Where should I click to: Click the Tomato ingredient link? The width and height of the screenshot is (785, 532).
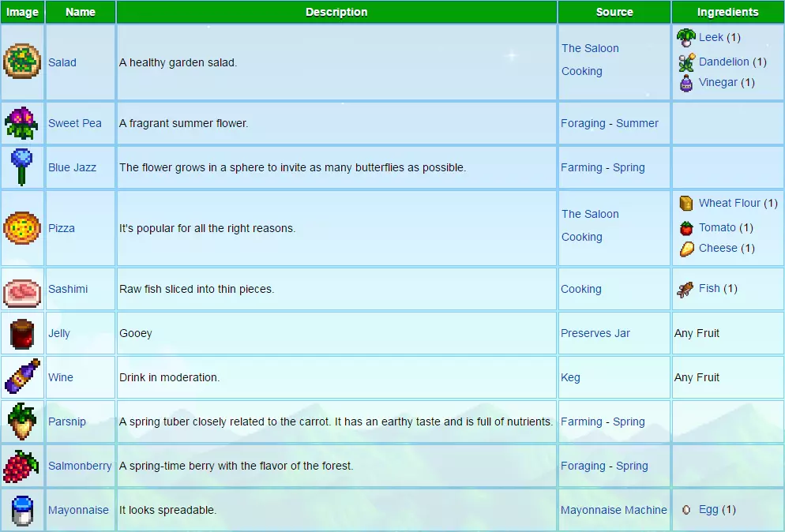pos(717,227)
